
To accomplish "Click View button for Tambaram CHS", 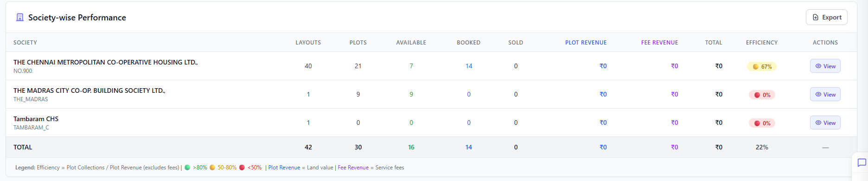I will [x=825, y=123].
